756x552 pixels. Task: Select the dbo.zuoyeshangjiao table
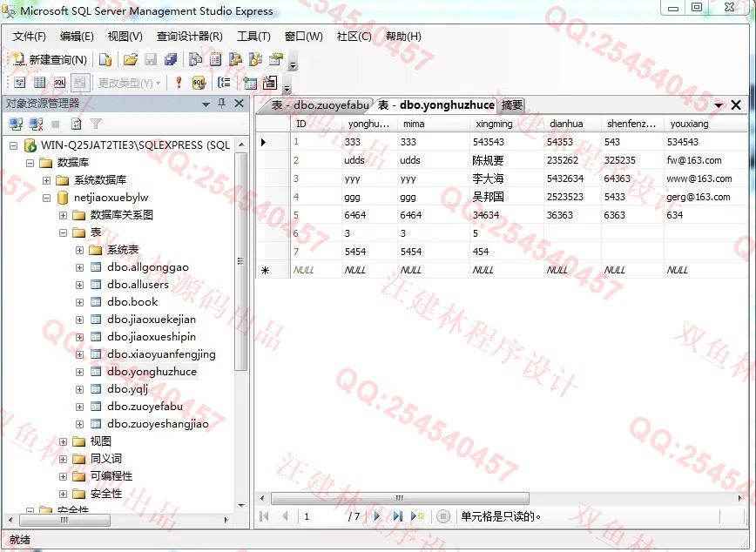coord(159,424)
